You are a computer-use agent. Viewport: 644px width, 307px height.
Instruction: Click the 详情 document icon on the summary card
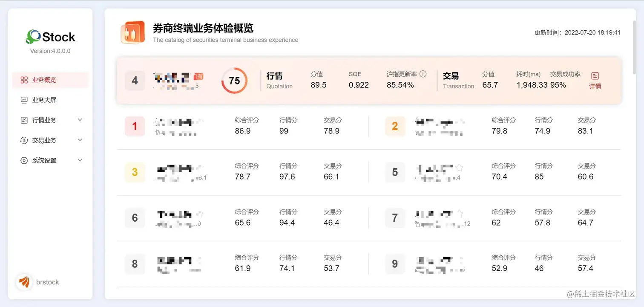(595, 76)
